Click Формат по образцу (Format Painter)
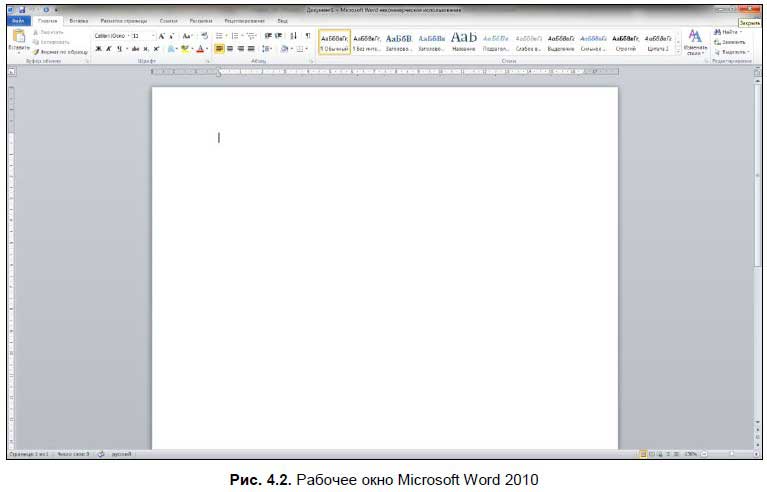Screen dimensions: 767x492 60,51
